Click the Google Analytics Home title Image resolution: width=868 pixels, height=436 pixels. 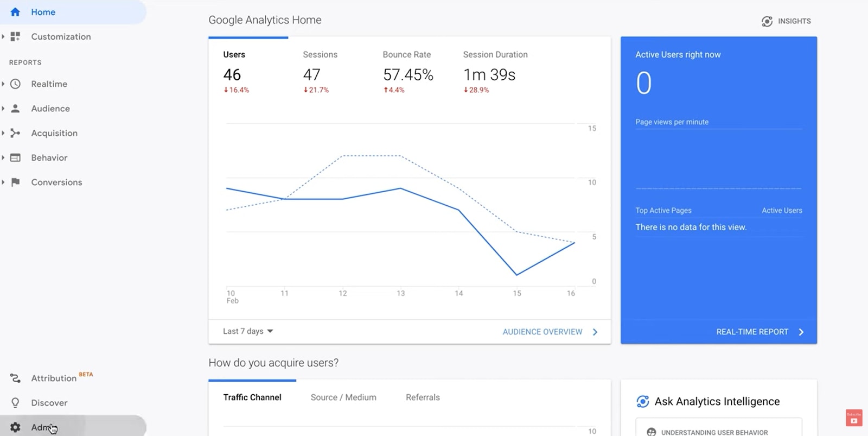click(265, 20)
